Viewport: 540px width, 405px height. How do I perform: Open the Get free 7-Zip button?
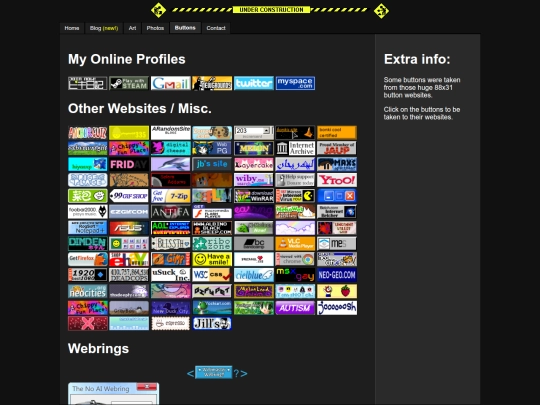pos(170,196)
